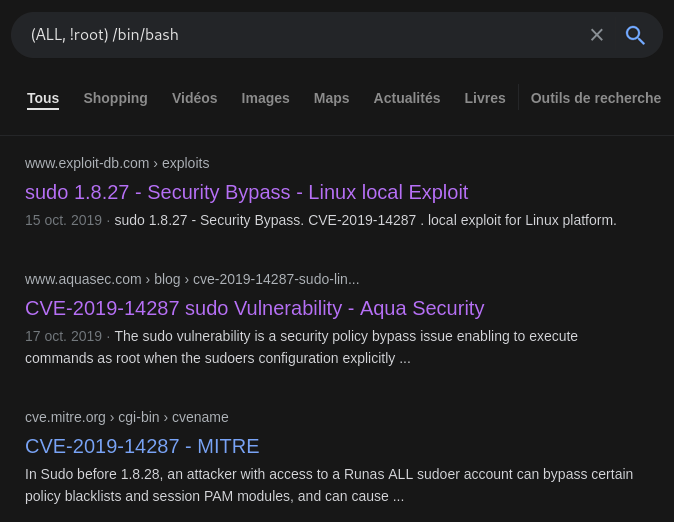Open 'sudo 1.8.27 - Security Bypass' result

click(246, 192)
